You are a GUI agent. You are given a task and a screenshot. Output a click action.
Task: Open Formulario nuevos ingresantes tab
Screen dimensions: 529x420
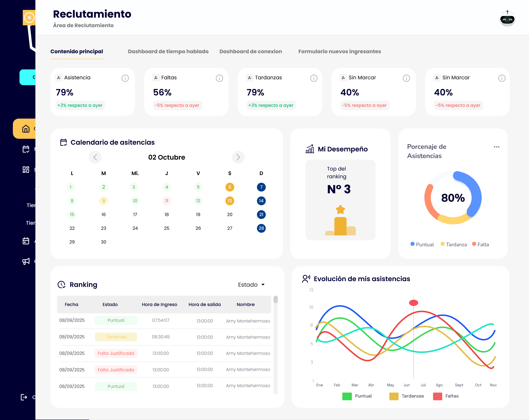pos(339,51)
